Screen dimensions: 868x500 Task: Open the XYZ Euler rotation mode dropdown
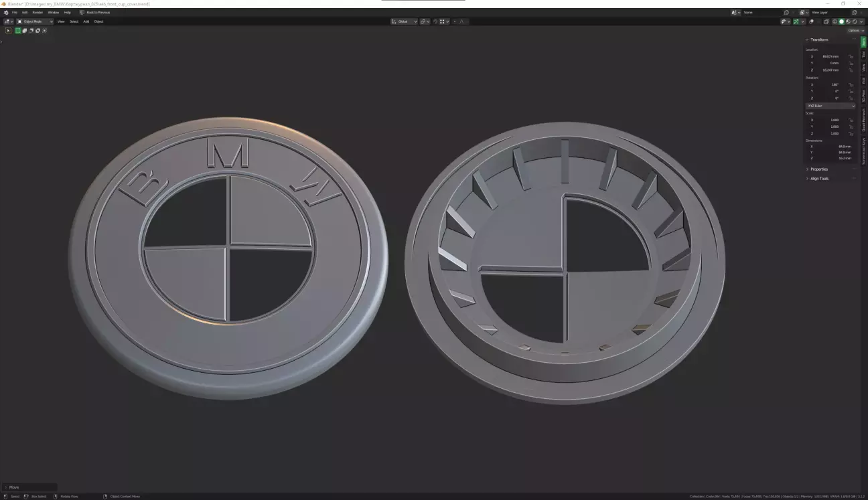click(830, 106)
